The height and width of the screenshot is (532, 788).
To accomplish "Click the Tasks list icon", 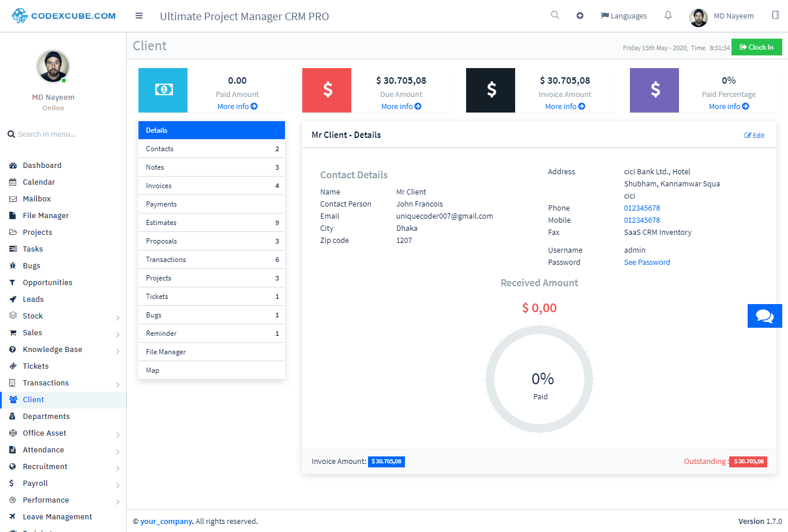I will (13, 249).
